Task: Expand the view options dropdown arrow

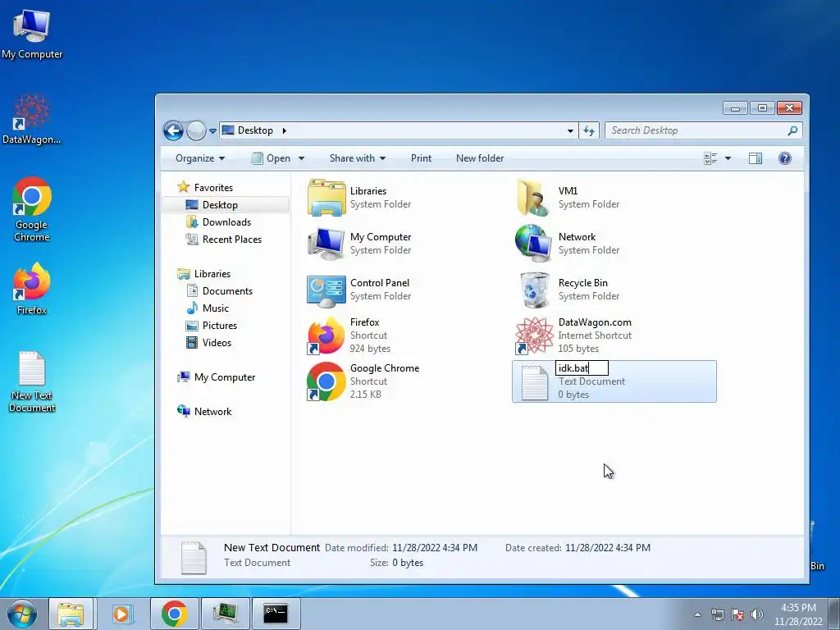Action: point(728,158)
